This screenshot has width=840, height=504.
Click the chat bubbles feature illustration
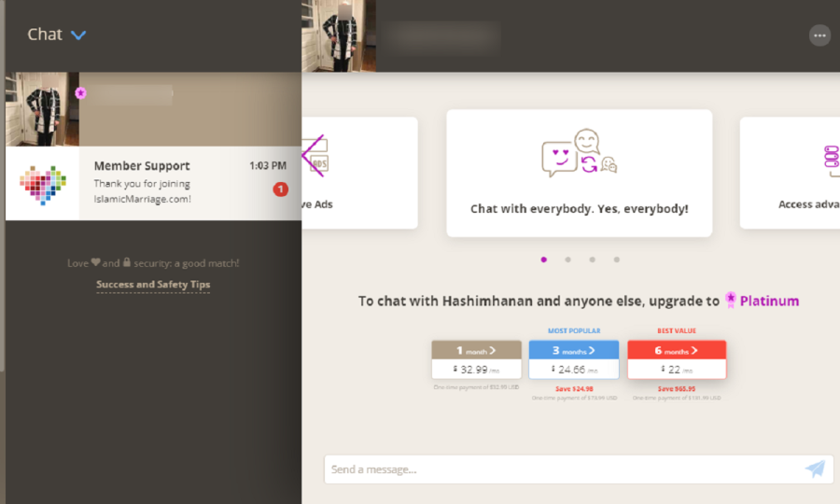point(579,154)
